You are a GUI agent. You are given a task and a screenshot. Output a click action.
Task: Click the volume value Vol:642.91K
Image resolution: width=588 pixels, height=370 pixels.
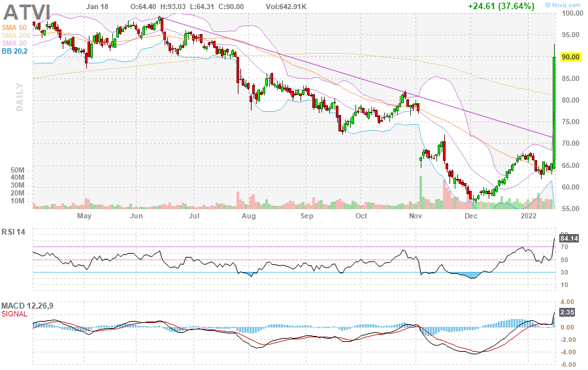pyautogui.click(x=287, y=7)
